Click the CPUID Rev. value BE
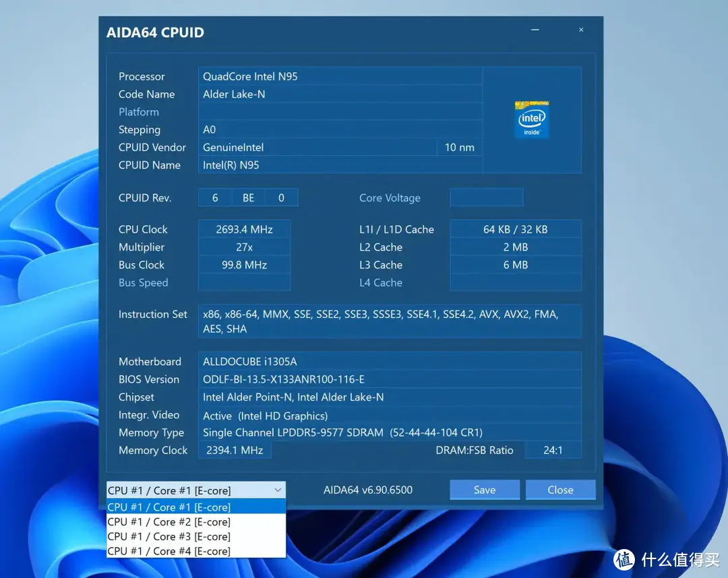The height and width of the screenshot is (578, 728). coord(248,197)
